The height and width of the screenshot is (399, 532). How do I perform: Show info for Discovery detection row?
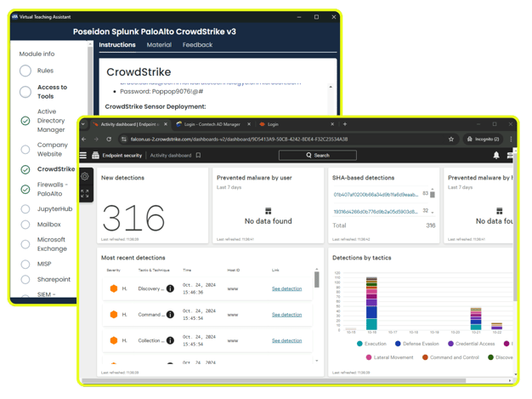coord(170,288)
